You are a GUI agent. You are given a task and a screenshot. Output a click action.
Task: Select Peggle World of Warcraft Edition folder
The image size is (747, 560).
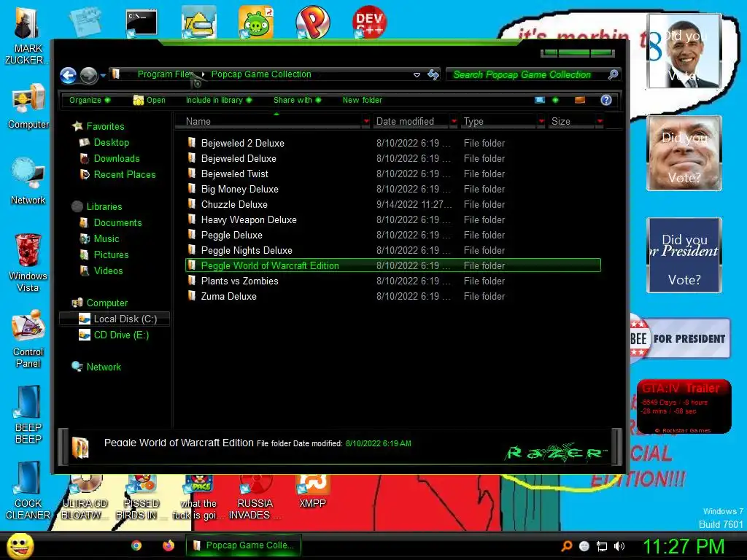coord(393,265)
